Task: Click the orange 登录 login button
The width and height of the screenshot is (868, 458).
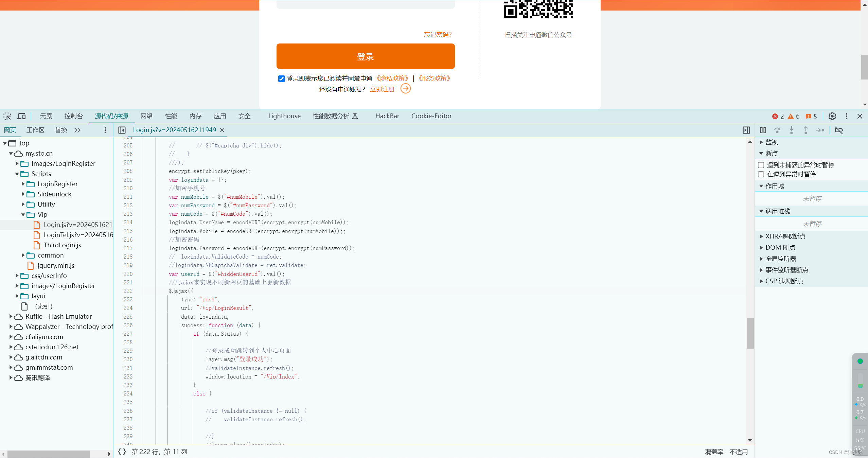Action: click(365, 56)
